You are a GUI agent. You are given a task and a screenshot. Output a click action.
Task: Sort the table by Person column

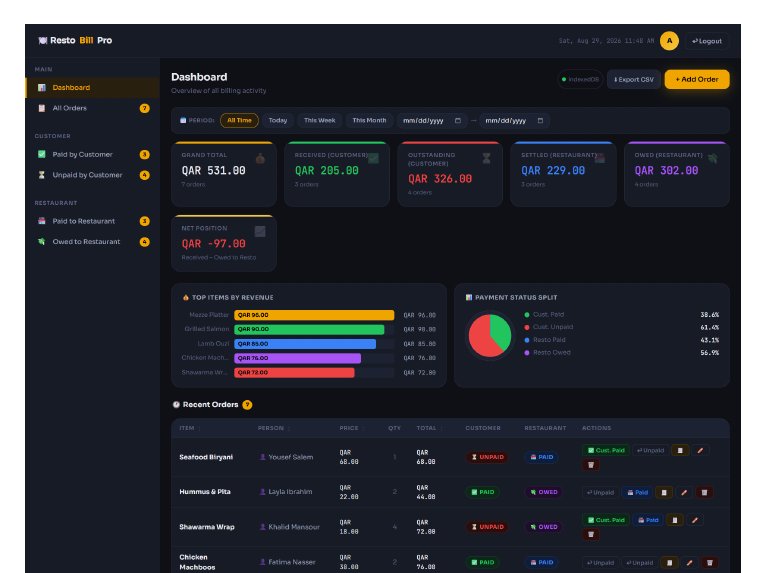(x=274, y=428)
